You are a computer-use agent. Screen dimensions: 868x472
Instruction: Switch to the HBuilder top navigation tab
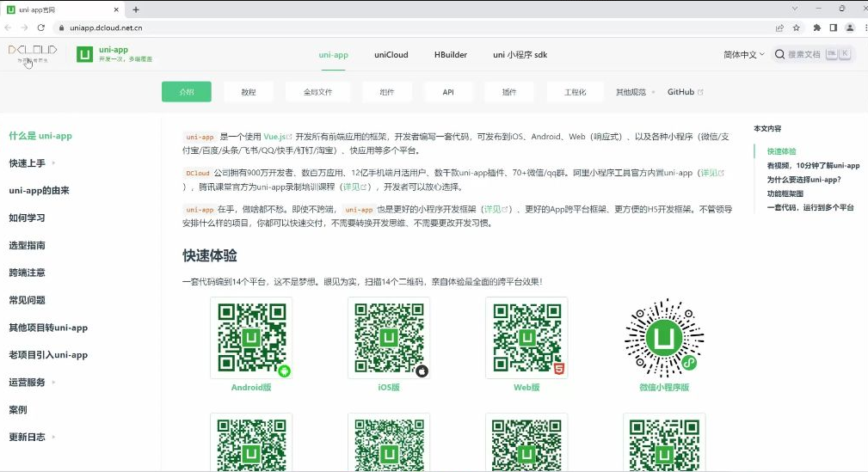point(451,55)
